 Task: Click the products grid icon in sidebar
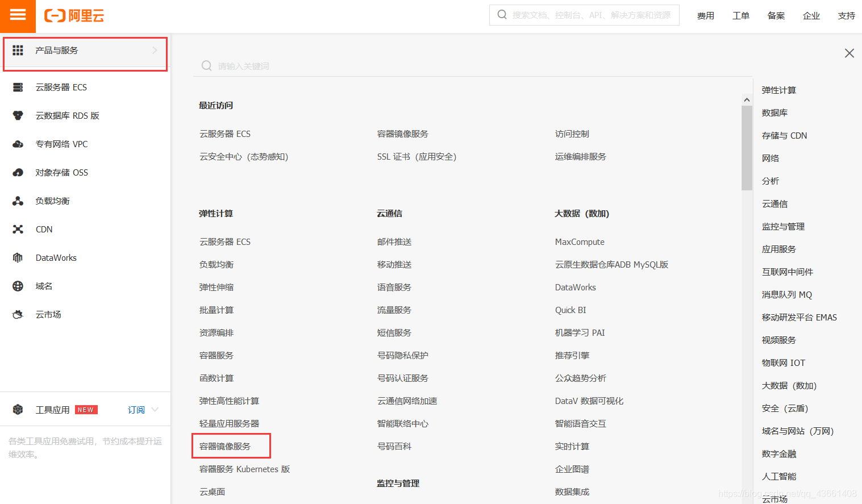point(18,51)
